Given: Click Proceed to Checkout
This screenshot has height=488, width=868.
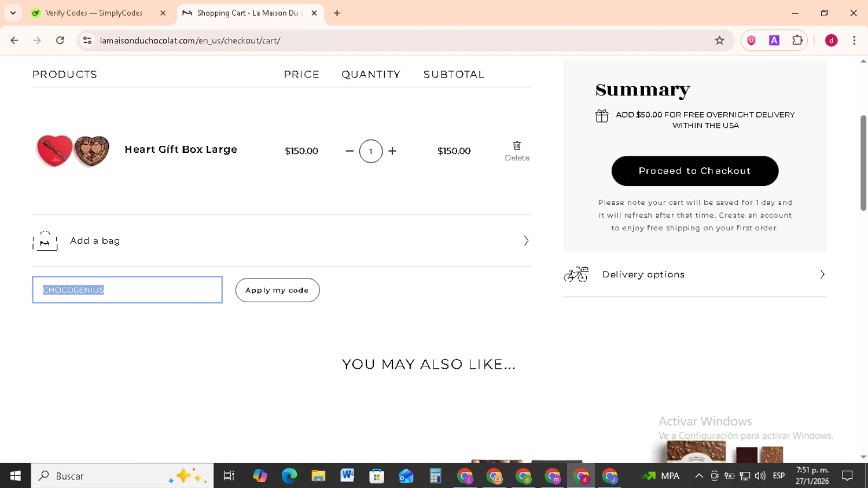Looking at the screenshot, I should [x=695, y=171].
